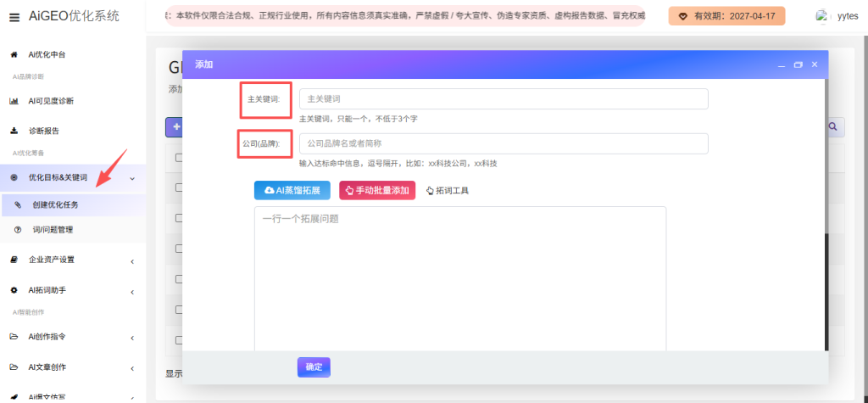Click AiGEO优化系统 title

pyautogui.click(x=74, y=16)
